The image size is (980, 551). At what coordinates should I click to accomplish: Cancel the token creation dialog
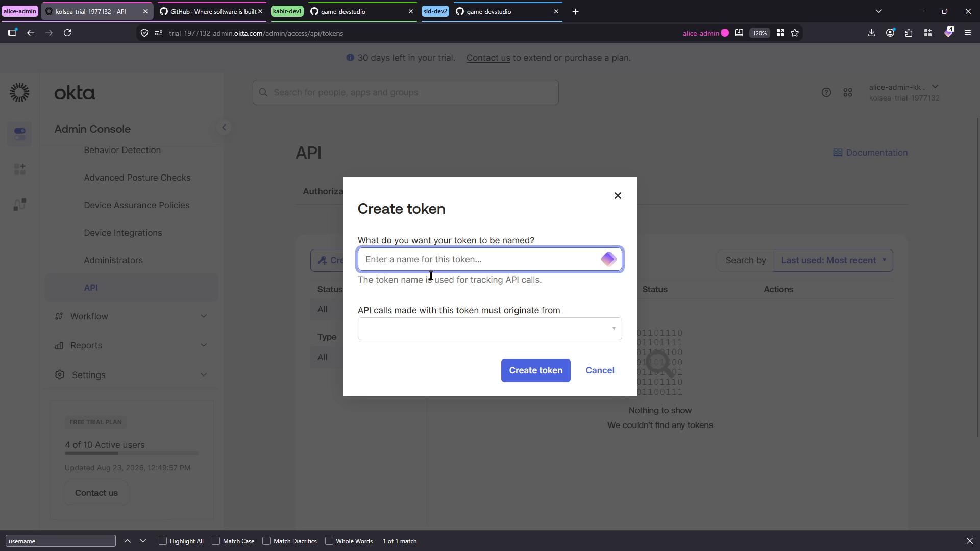pyautogui.click(x=600, y=370)
